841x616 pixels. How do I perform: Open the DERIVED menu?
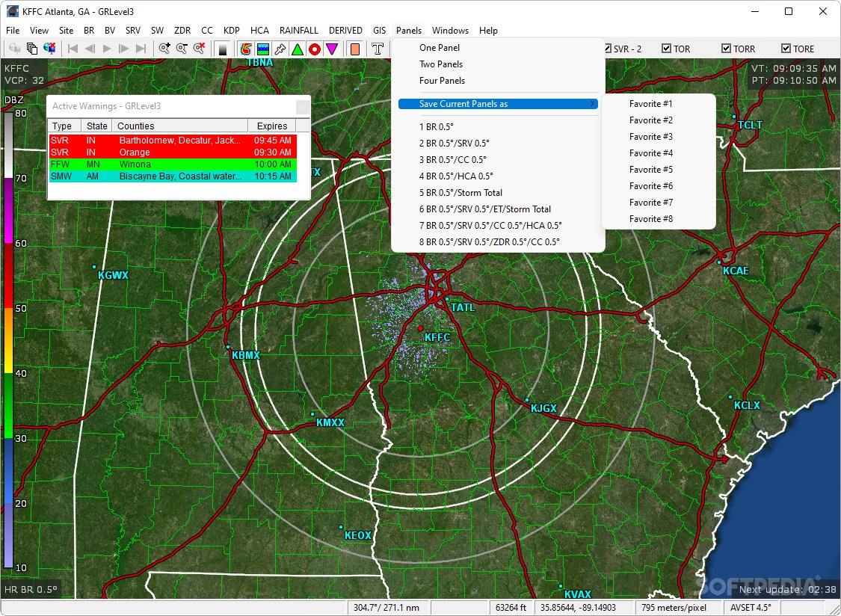pos(345,31)
